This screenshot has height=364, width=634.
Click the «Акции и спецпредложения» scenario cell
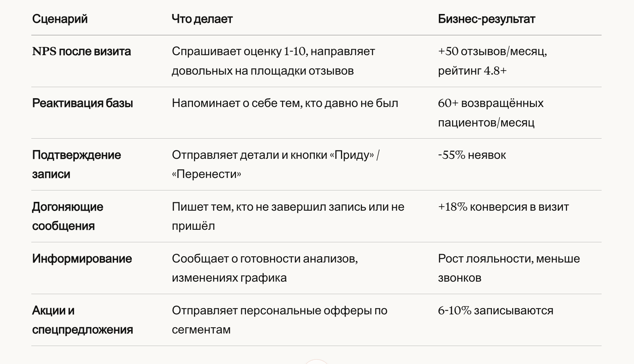82,320
